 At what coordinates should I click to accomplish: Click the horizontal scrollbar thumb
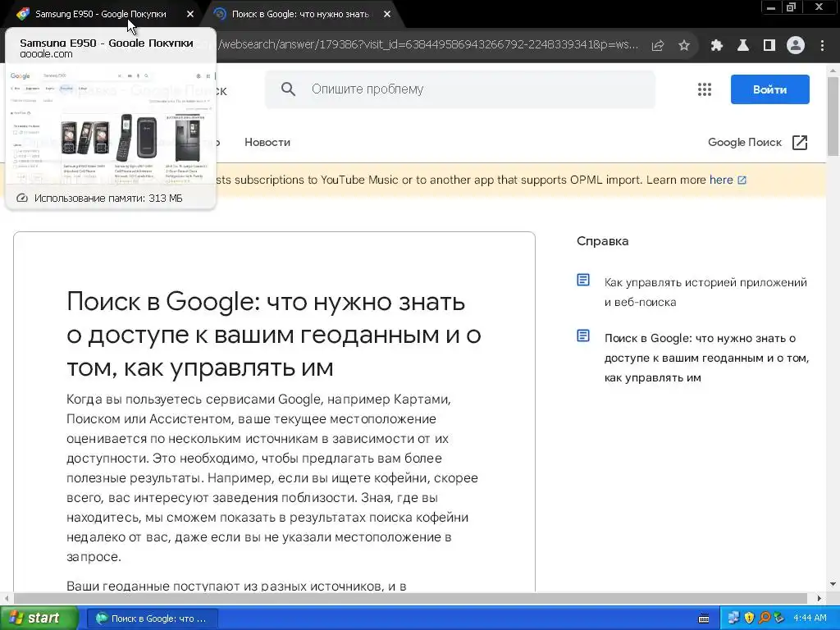click(410, 598)
